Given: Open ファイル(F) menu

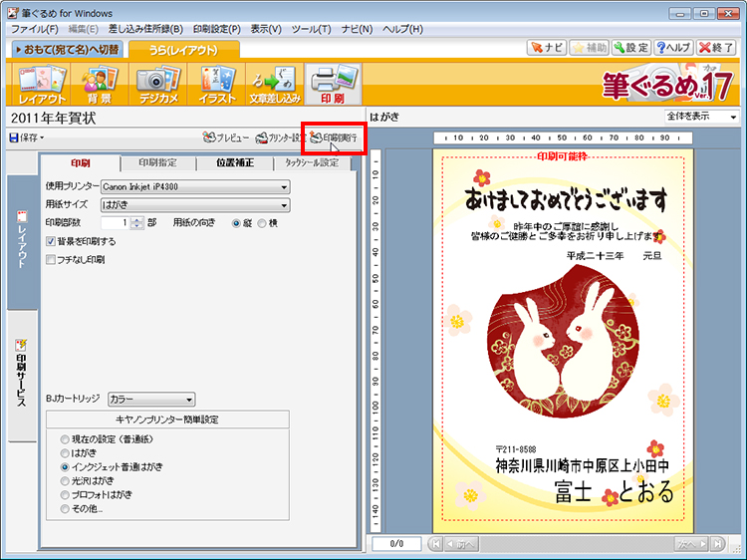Looking at the screenshot, I should tap(34, 29).
